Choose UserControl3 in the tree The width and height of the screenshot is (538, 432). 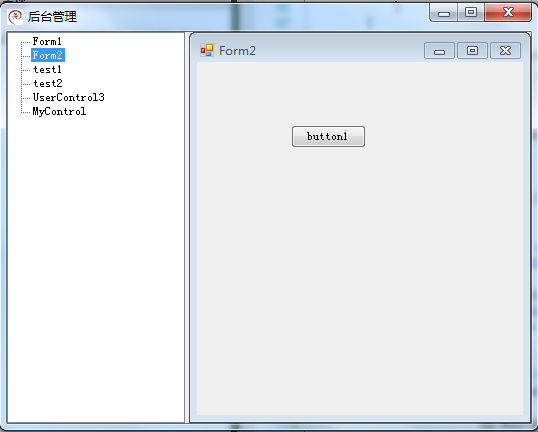point(68,97)
